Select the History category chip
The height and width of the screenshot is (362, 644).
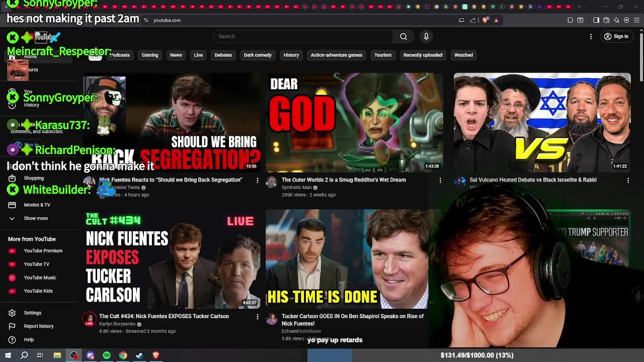pos(291,55)
